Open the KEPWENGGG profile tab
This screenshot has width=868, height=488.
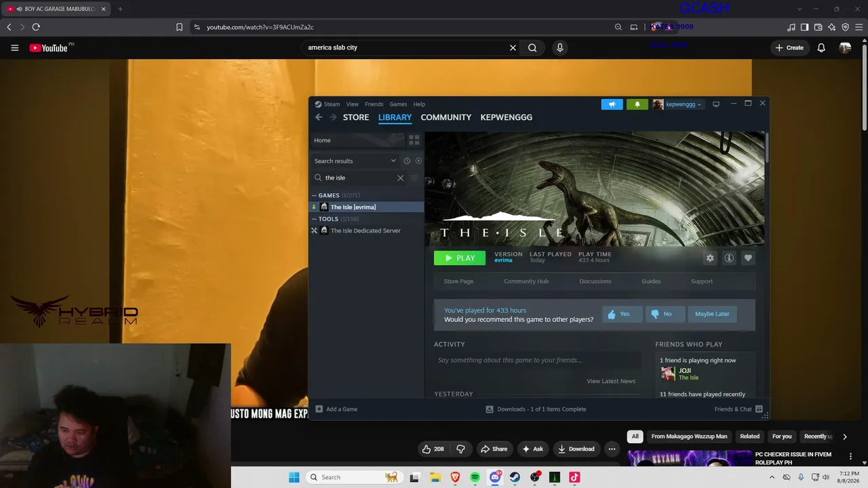(x=507, y=117)
